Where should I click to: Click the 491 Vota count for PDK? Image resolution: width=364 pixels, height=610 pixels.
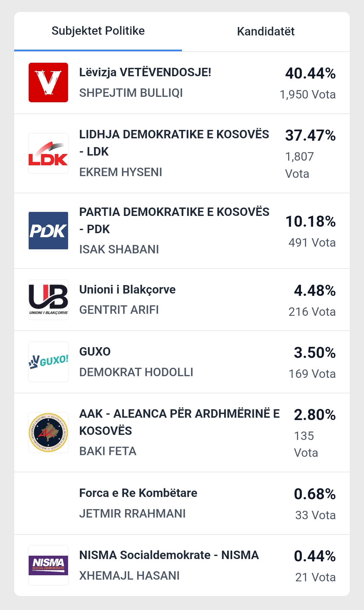pos(312,243)
